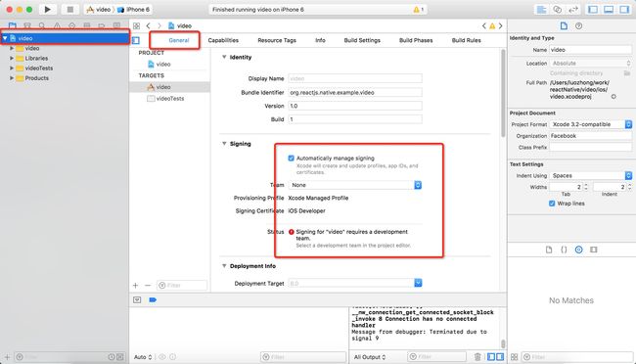This screenshot has width=636, height=364.
Task: Toggle the console pane button
Action: click(x=500, y=357)
